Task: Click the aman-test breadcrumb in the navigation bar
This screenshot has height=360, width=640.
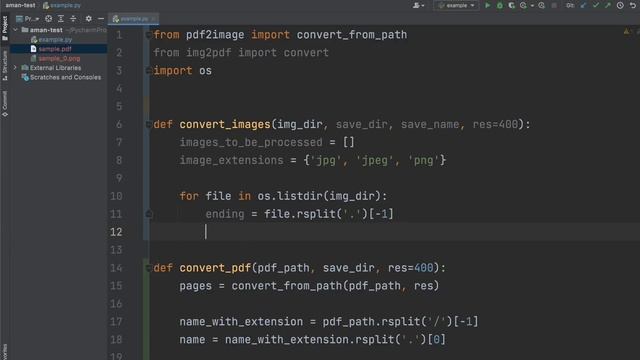Action: 20,5
